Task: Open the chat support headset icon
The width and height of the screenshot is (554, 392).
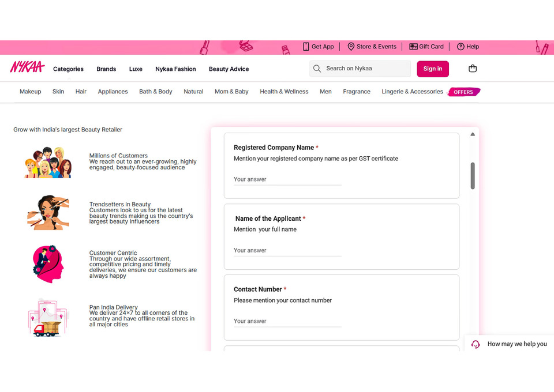Action: [x=476, y=344]
